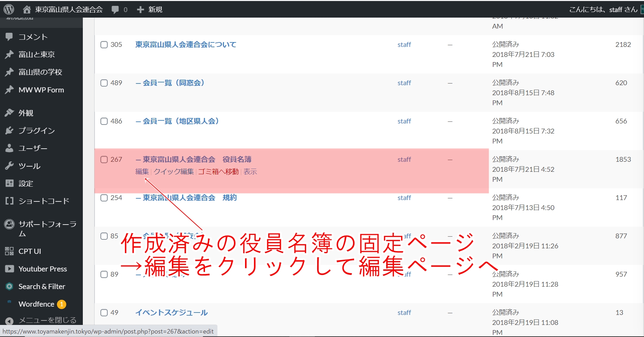Open 東京富山県人会連合会 規約 page title

tap(186, 198)
